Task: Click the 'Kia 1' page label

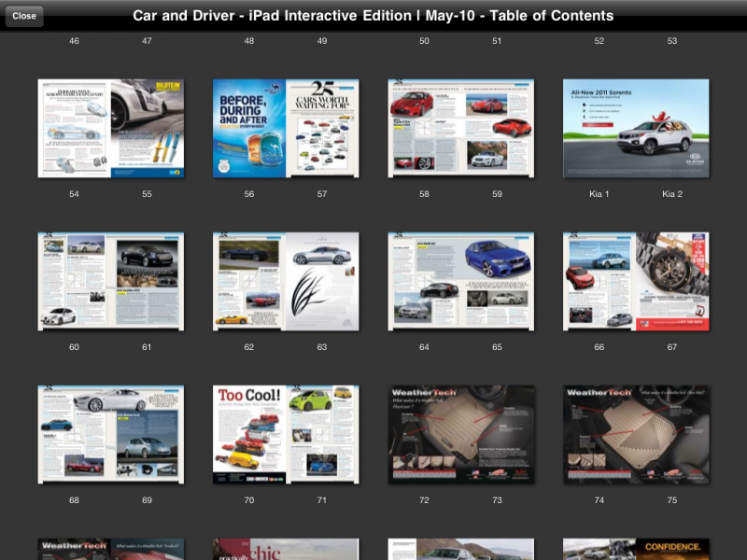Action: coord(599,194)
